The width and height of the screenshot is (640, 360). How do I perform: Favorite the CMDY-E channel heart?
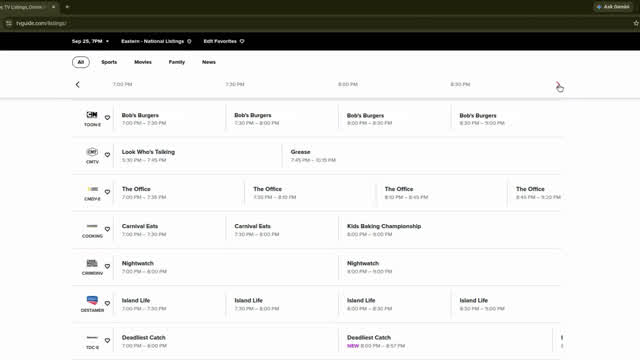(107, 192)
